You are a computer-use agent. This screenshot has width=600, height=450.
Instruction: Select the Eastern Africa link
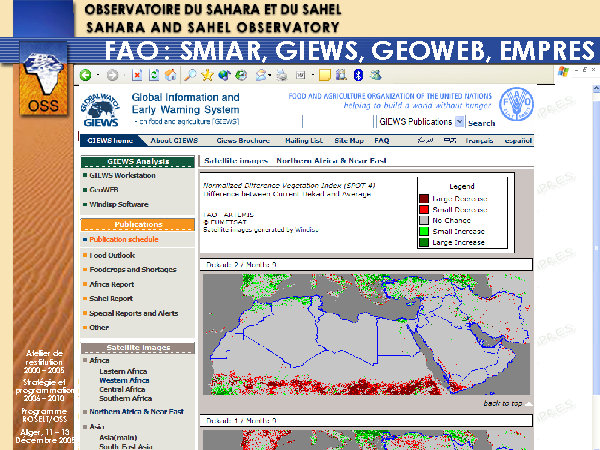pos(123,372)
